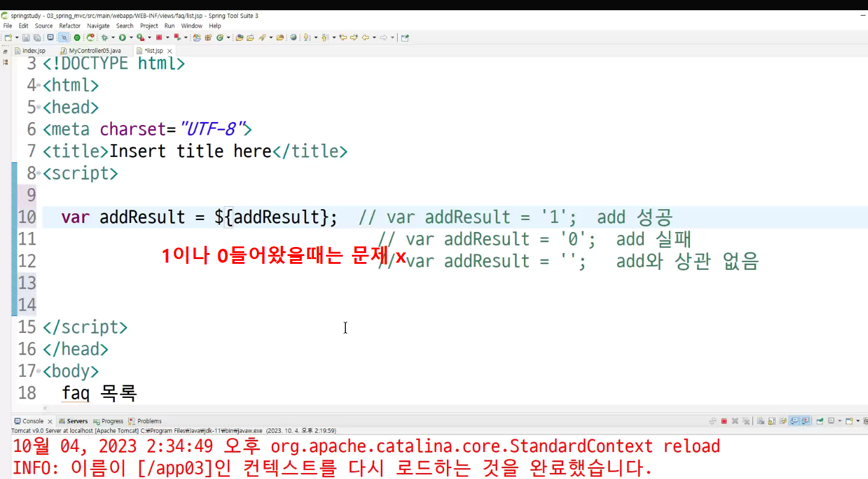This screenshot has width=868, height=479.
Task: Run the application with green play icon
Action: tap(122, 37)
